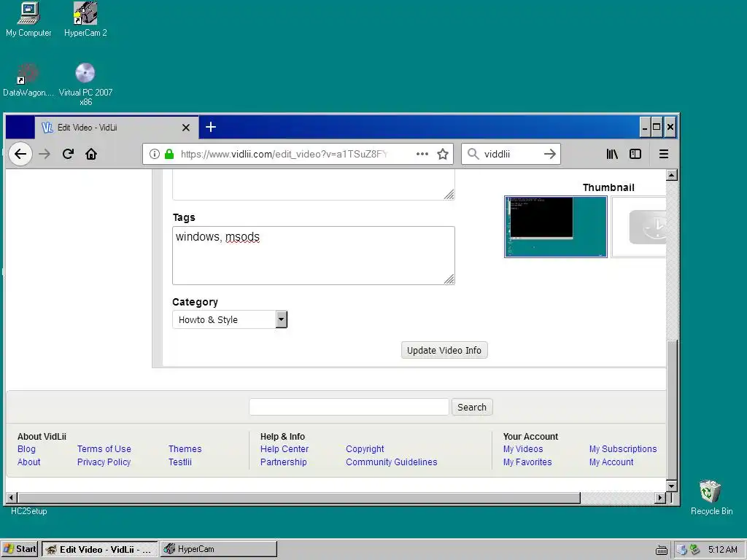This screenshot has width=747, height=560.
Task: Open Help Center link
Action: 285,449
